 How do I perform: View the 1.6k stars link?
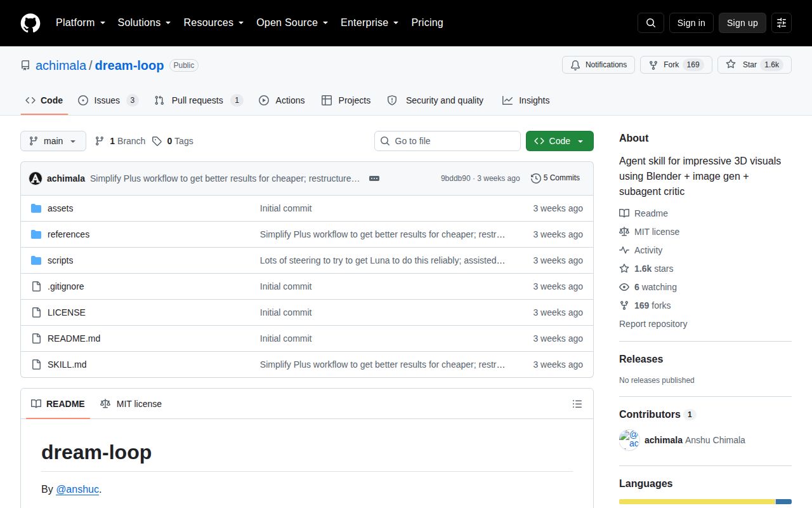coord(646,269)
